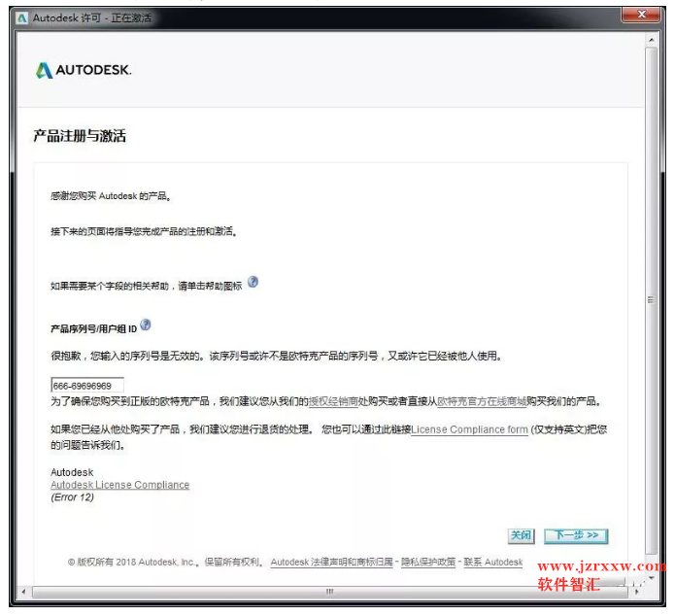The image size is (675, 616).
Task: Open the License Compliance form link
Action: [469, 429]
